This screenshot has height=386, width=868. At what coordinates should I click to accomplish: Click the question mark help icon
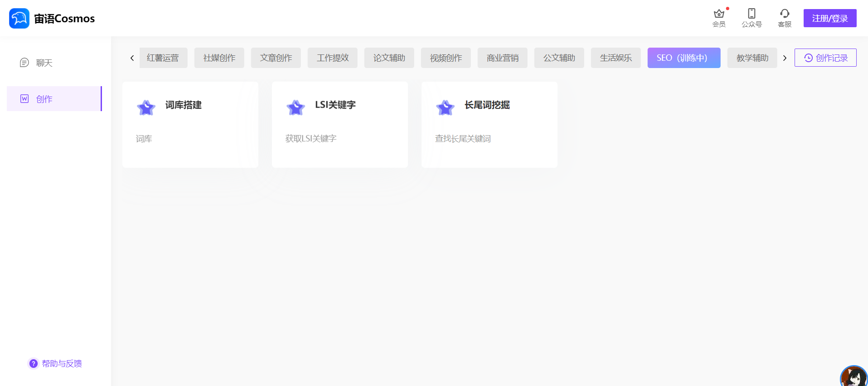tap(33, 364)
